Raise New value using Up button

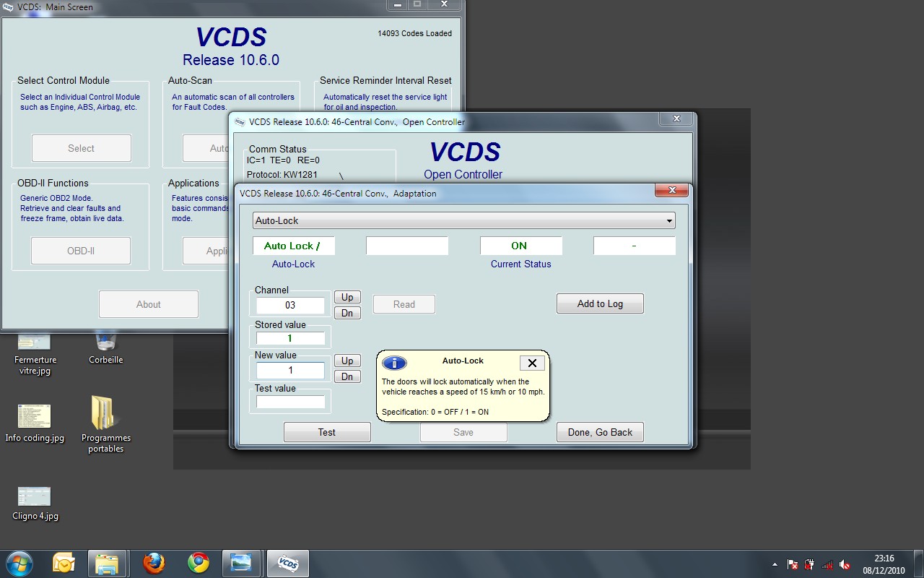[x=347, y=361]
